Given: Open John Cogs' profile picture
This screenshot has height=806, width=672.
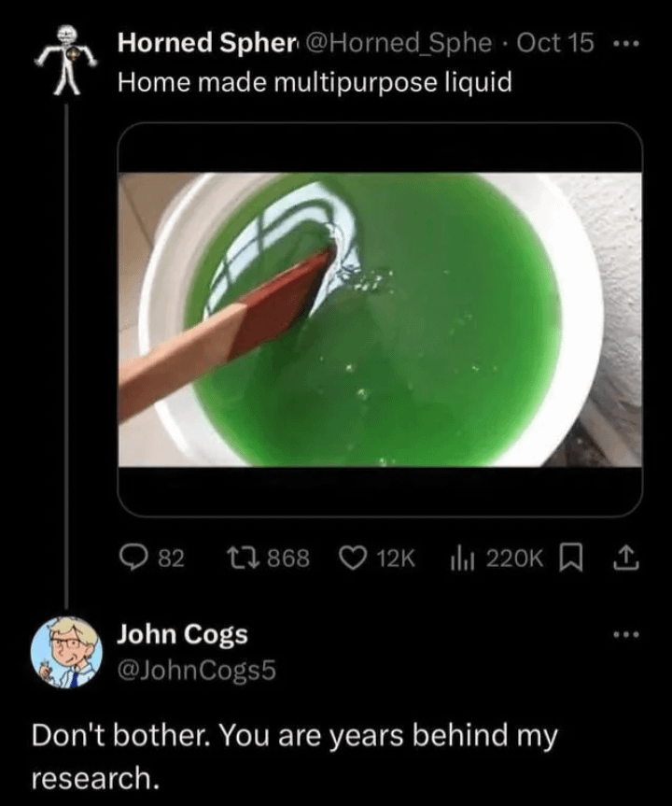Looking at the screenshot, I should (x=66, y=650).
